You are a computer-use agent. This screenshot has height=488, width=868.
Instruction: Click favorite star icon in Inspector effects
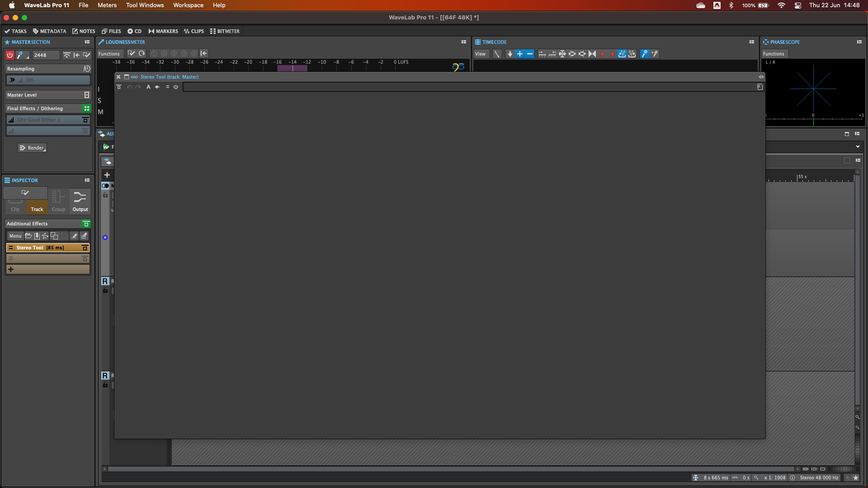click(45, 236)
